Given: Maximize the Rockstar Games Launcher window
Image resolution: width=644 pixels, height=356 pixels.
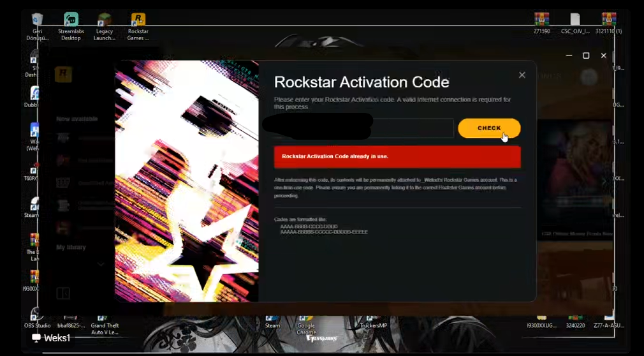Looking at the screenshot, I should pos(586,56).
